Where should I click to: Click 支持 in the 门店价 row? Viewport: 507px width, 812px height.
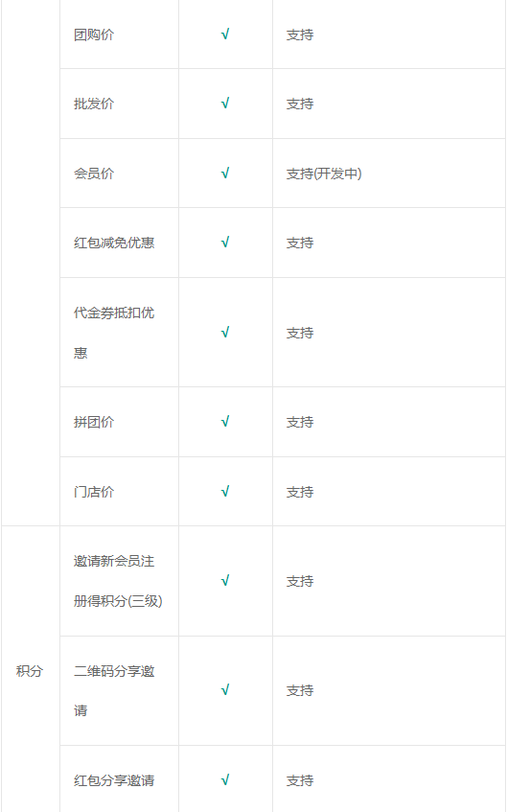click(300, 492)
